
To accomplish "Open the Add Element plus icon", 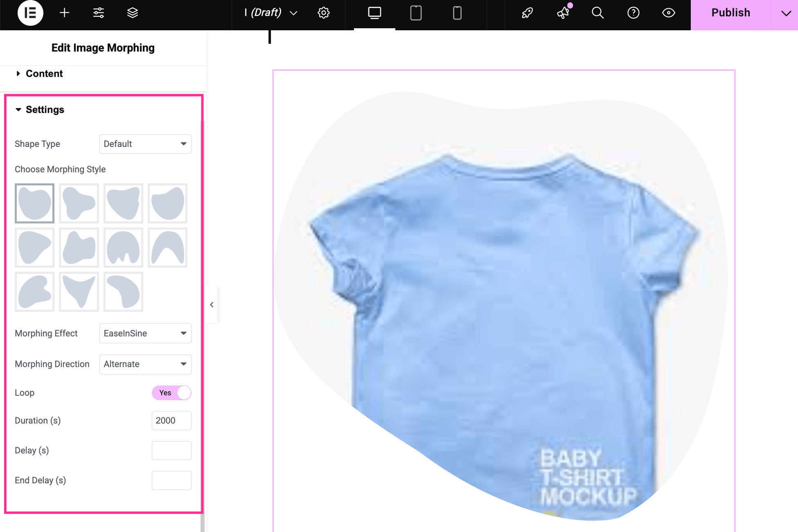I will (x=64, y=13).
